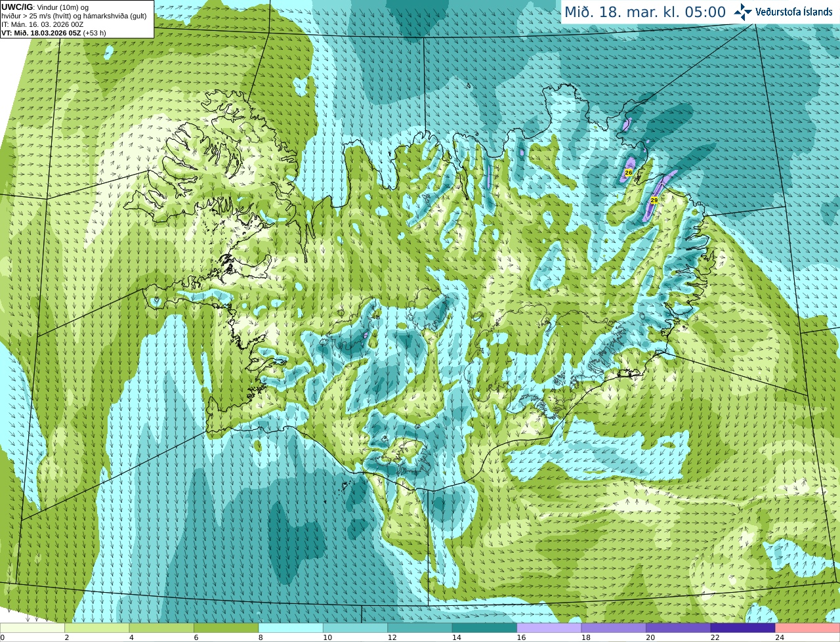The height and width of the screenshot is (642, 840).
Task: Pick the 16–18 m/s lavender legend swatch
Action: (x=549, y=628)
